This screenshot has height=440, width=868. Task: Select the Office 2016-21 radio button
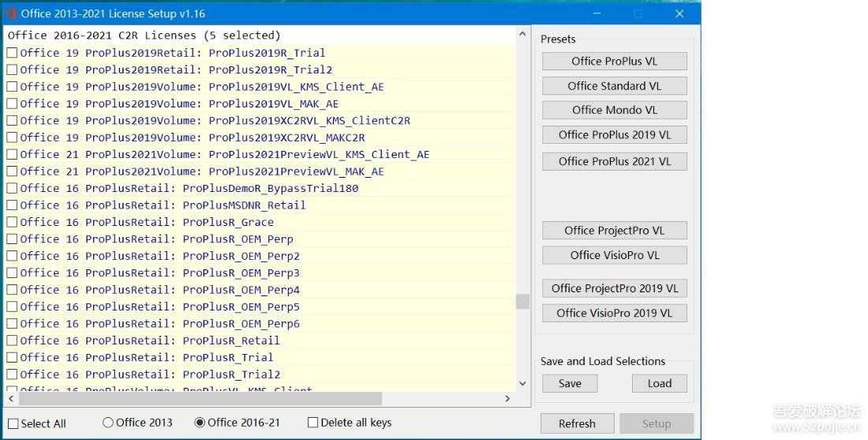coord(200,423)
